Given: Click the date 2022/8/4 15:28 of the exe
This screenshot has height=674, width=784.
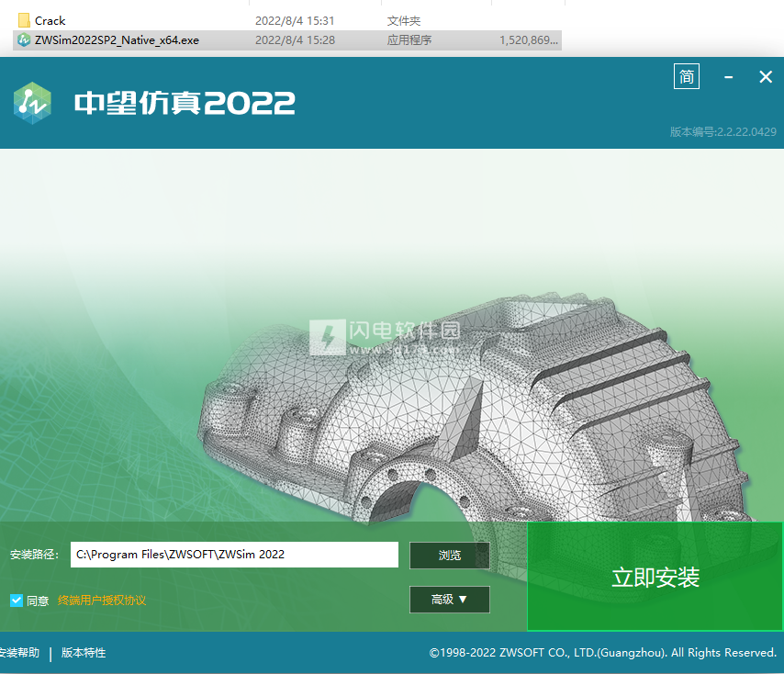Looking at the screenshot, I should pos(295,40).
